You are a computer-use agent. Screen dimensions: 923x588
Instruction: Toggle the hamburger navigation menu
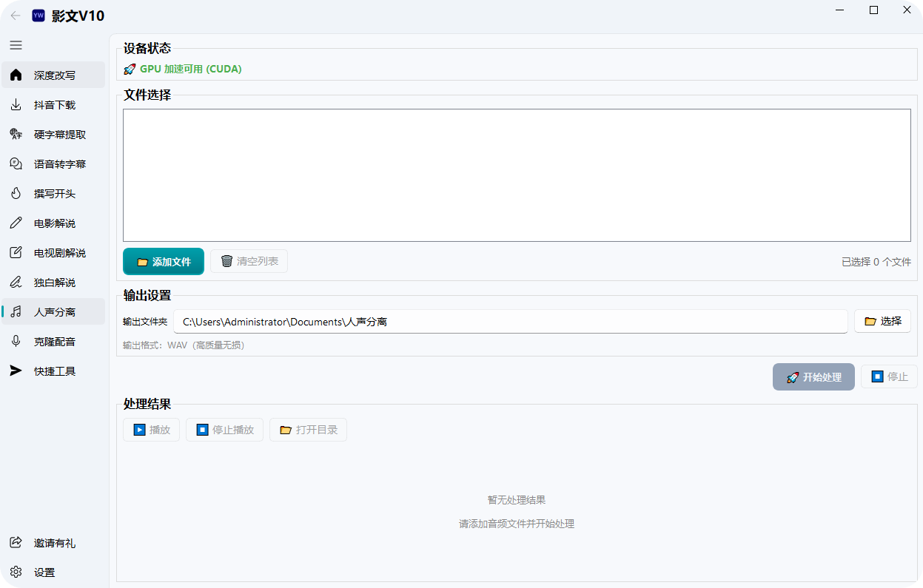(16, 45)
